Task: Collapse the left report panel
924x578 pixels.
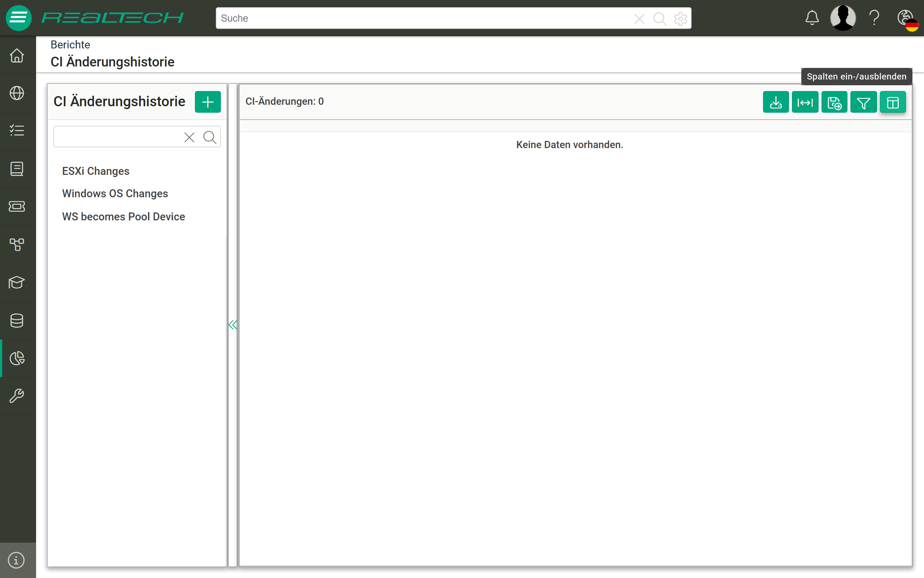Action: (232, 325)
